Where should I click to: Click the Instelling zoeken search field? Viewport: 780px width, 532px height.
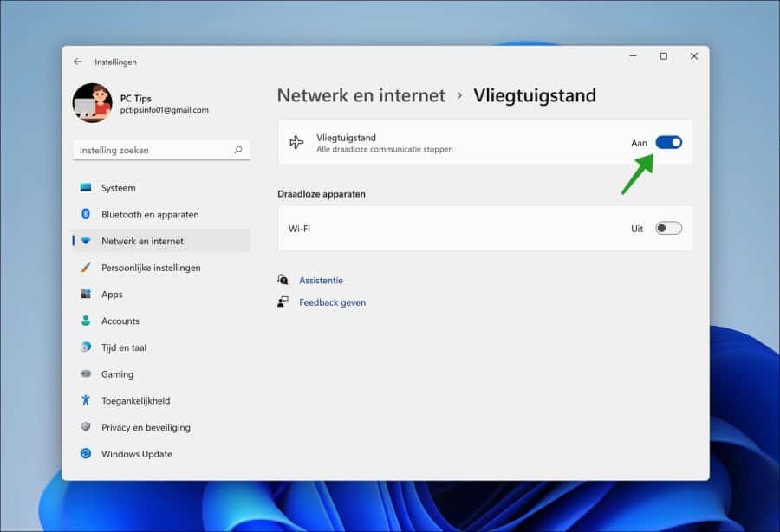pyautogui.click(x=161, y=150)
